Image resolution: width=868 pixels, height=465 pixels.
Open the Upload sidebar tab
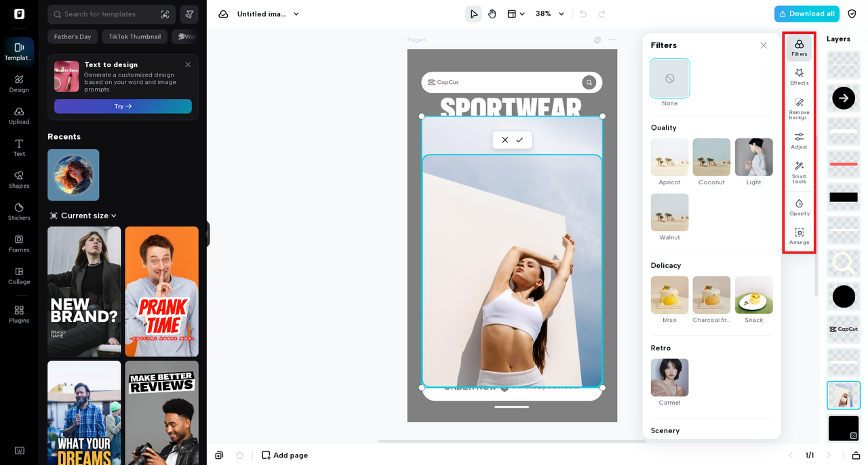19,115
